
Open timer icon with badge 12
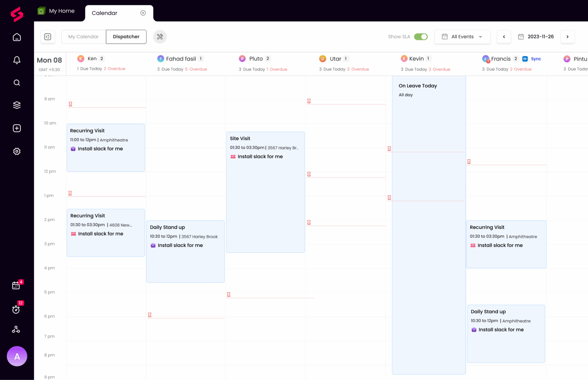pos(16,309)
